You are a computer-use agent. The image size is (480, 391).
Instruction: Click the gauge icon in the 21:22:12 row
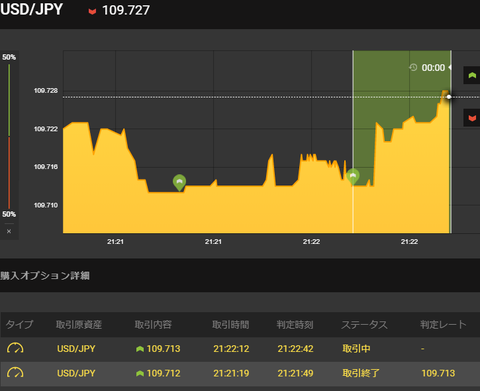tap(15, 348)
